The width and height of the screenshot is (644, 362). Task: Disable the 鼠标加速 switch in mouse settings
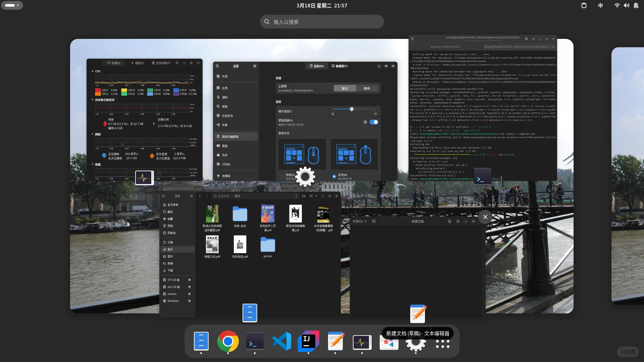(374, 122)
